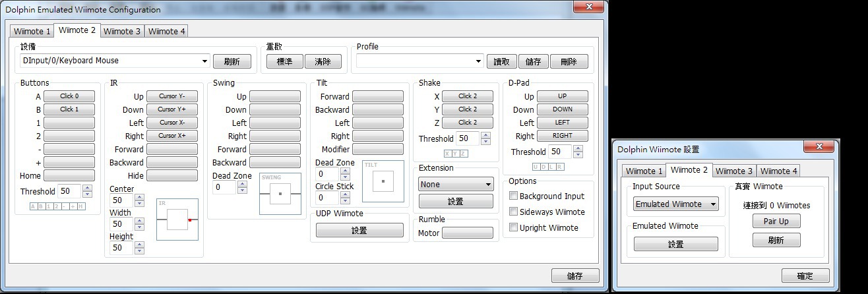
Task: Click the 確定 confirm button
Action: [805, 276]
